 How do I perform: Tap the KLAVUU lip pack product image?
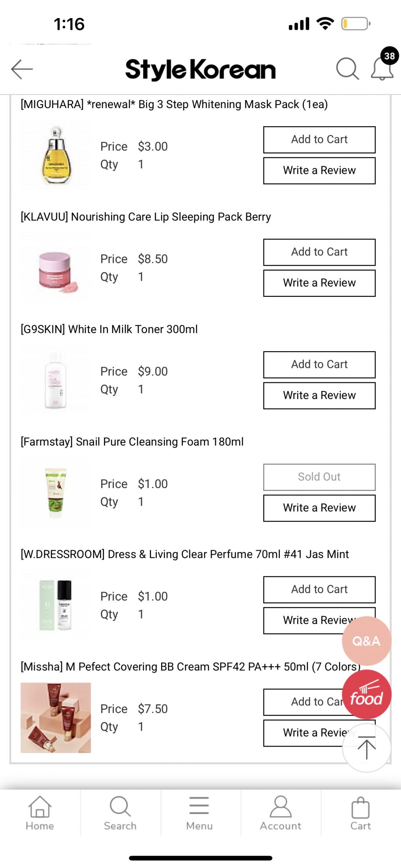[56, 268]
